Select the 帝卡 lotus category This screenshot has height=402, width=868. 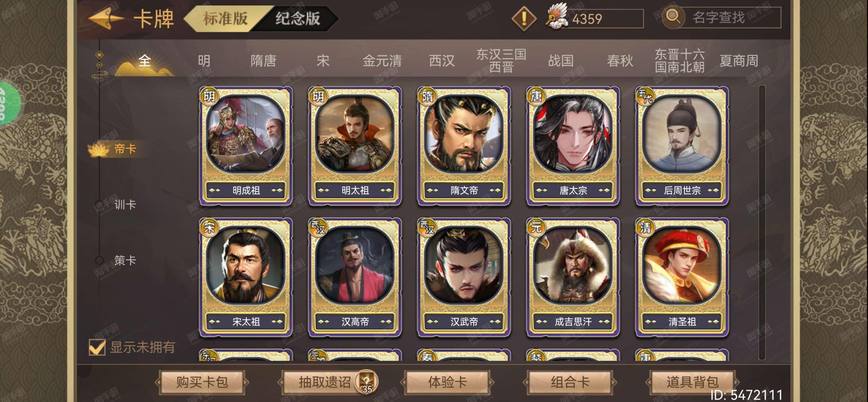(x=113, y=149)
